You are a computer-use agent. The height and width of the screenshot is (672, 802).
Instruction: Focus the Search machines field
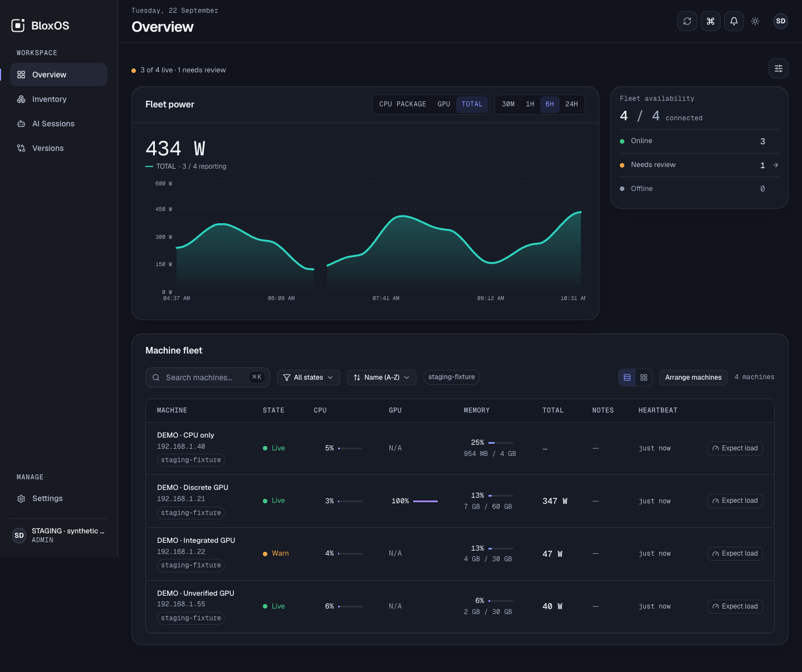coord(208,377)
